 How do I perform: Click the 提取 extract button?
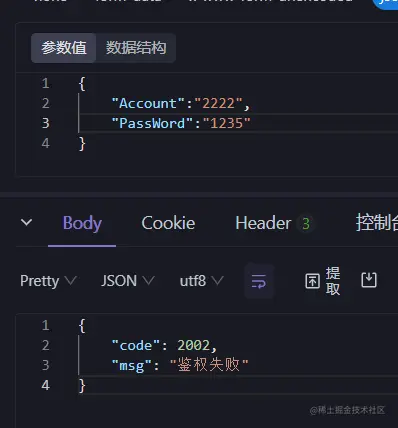[323, 281]
